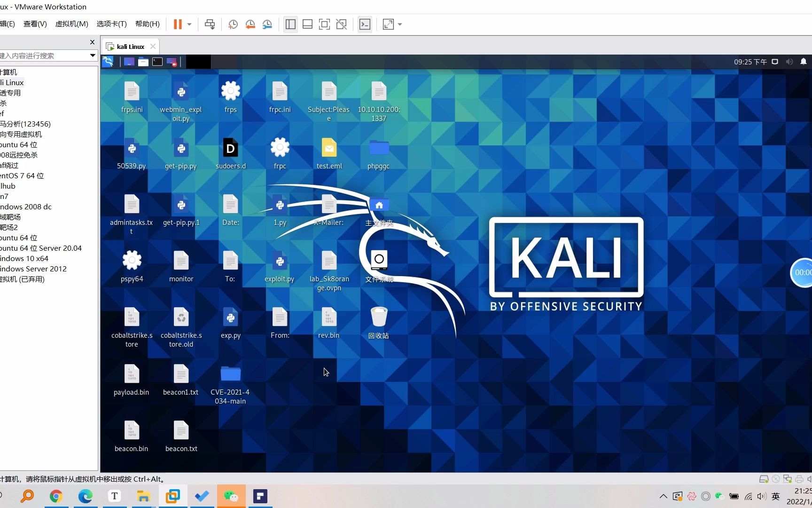Select Ubuntu 64 位 Server 20.04 in library
The width and height of the screenshot is (812, 508).
tap(41, 248)
